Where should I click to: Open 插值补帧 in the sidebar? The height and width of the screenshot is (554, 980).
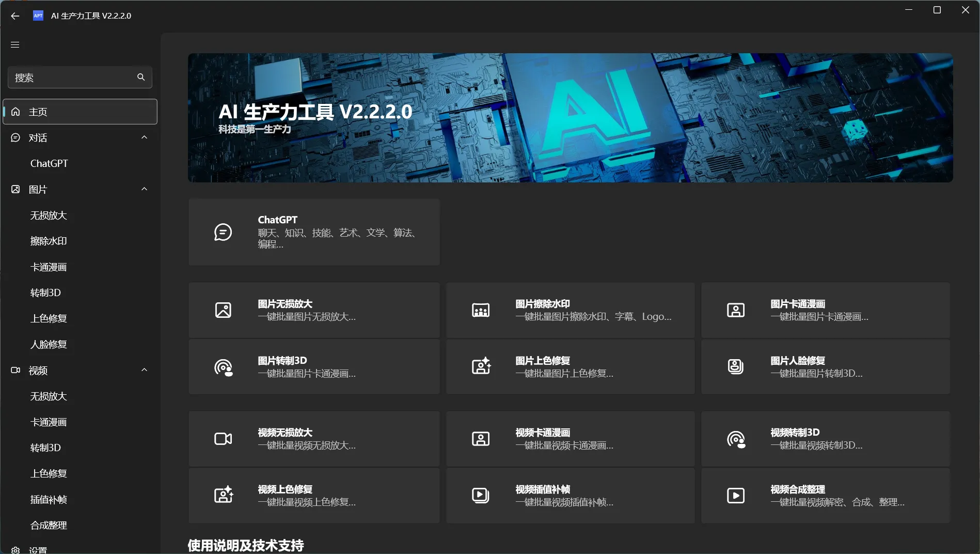pyautogui.click(x=49, y=499)
